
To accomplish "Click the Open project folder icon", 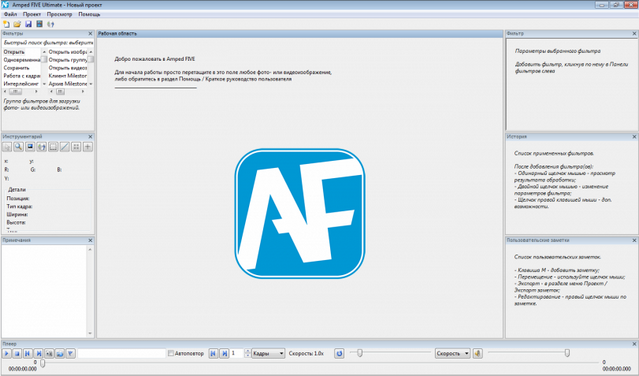I will pyautogui.click(x=17, y=24).
